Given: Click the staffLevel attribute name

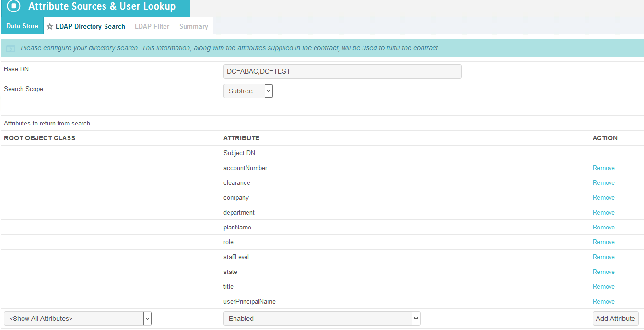Looking at the screenshot, I should pyautogui.click(x=236, y=257).
